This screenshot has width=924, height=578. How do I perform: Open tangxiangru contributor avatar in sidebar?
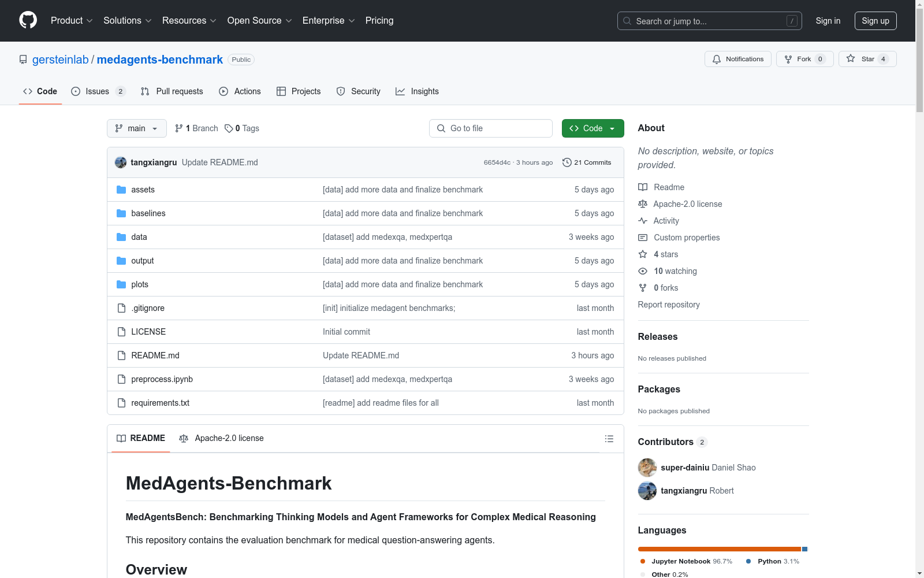(647, 491)
